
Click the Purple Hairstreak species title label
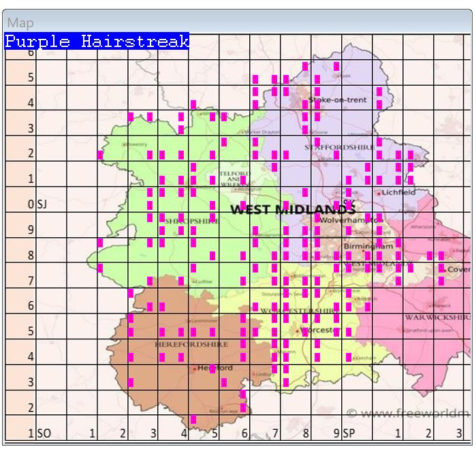[97, 42]
